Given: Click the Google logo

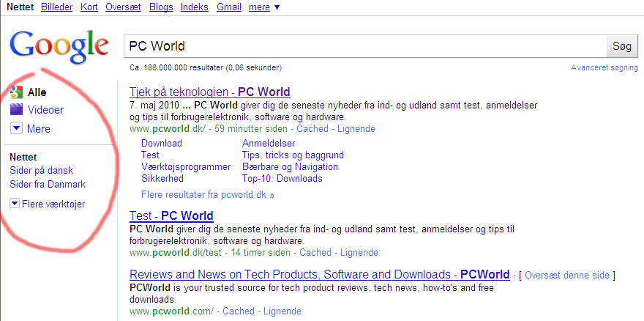Looking at the screenshot, I should coord(64,45).
